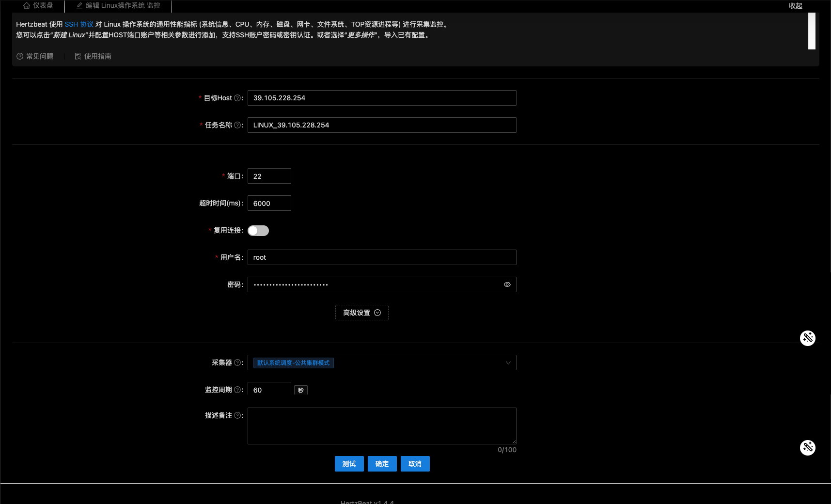The height and width of the screenshot is (504, 831).
Task: Click the 0/100 character counter
Action: pos(507,450)
